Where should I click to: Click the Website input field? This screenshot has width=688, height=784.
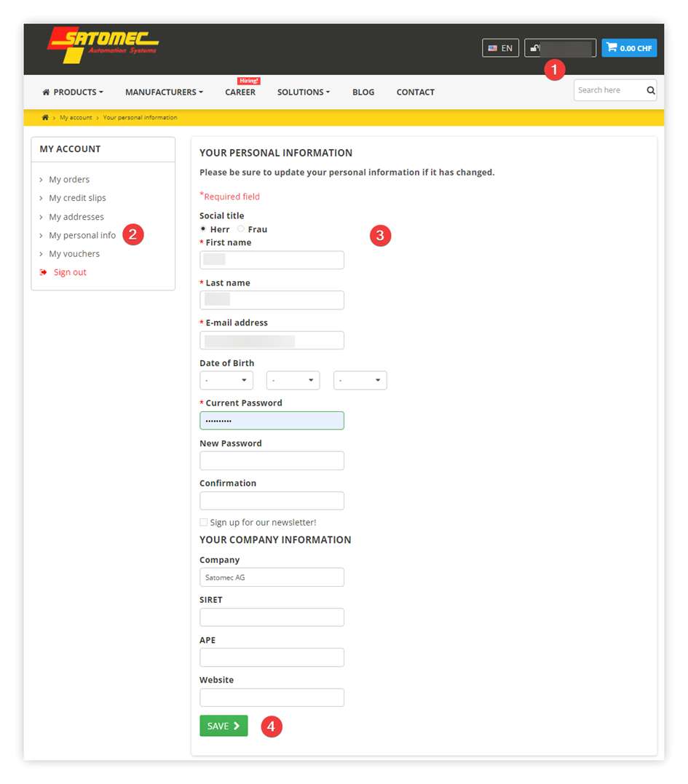click(x=272, y=697)
